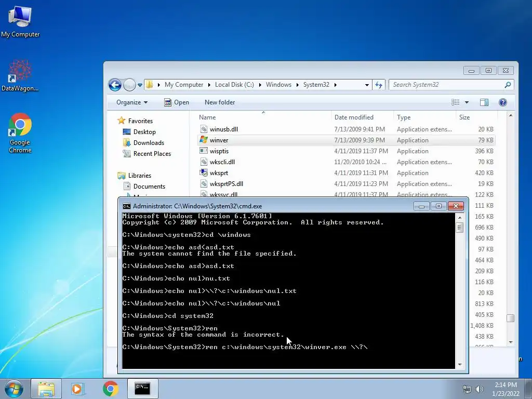Screen dimensions: 532x399
Task: Open the view options dropdown arrow
Action: pyautogui.click(x=467, y=102)
